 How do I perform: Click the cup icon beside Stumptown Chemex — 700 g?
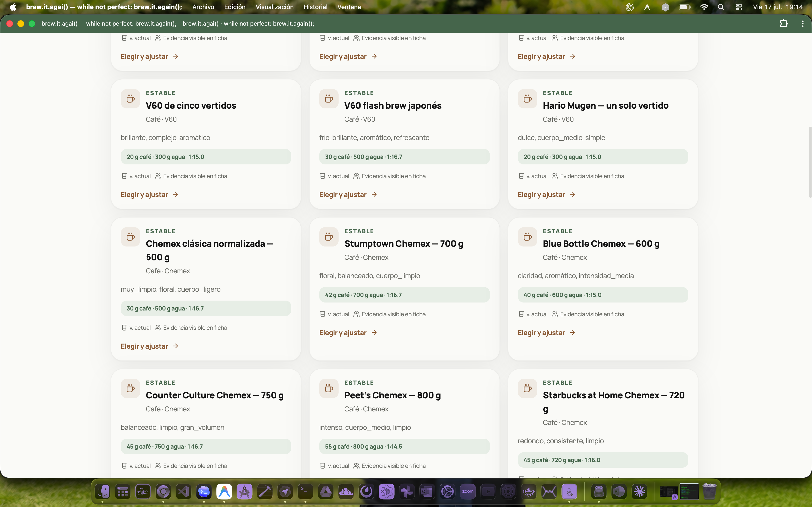click(x=329, y=237)
